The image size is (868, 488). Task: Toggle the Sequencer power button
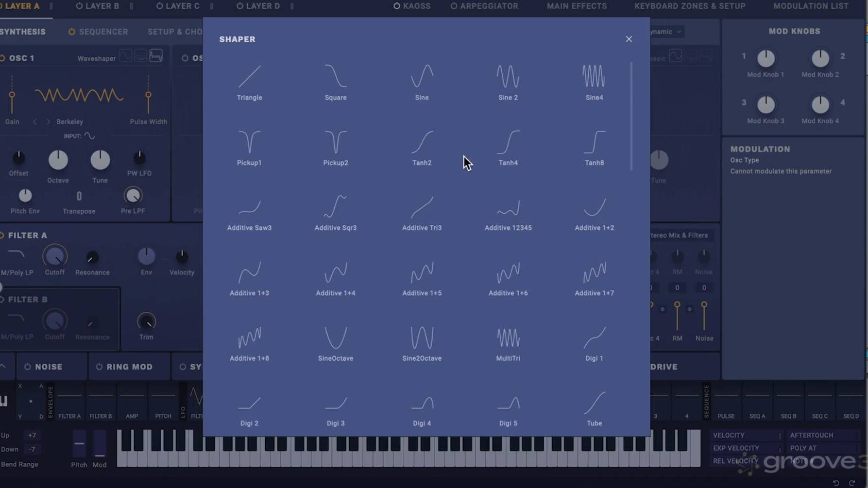point(72,32)
